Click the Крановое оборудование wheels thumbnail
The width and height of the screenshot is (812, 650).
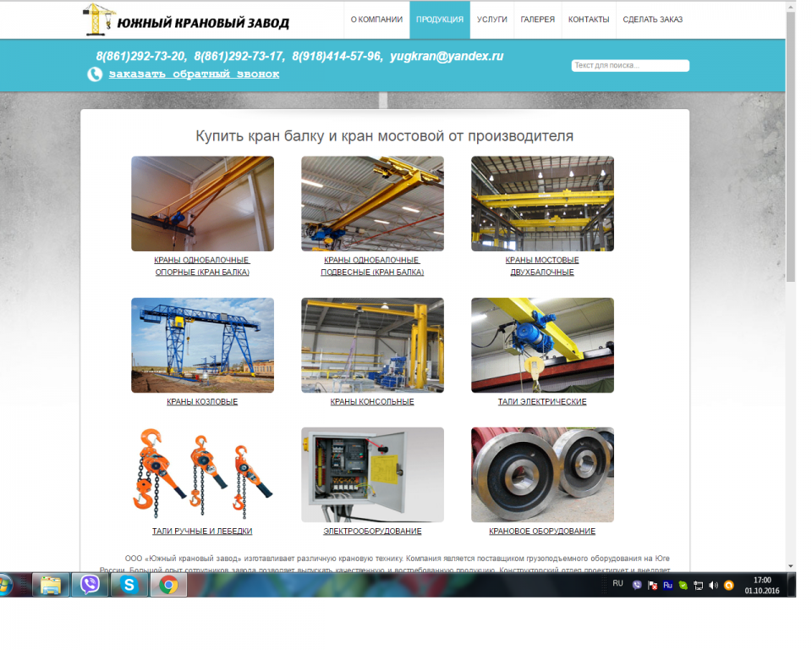click(542, 474)
